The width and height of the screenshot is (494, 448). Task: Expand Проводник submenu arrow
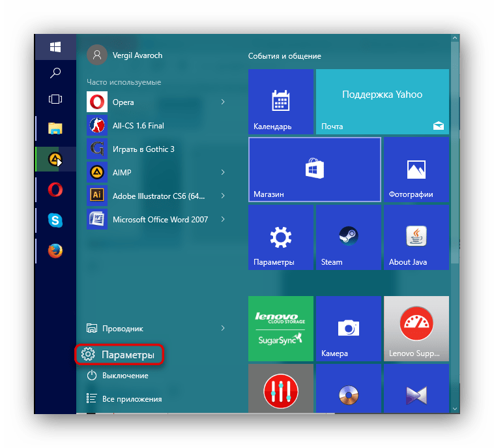point(223,328)
